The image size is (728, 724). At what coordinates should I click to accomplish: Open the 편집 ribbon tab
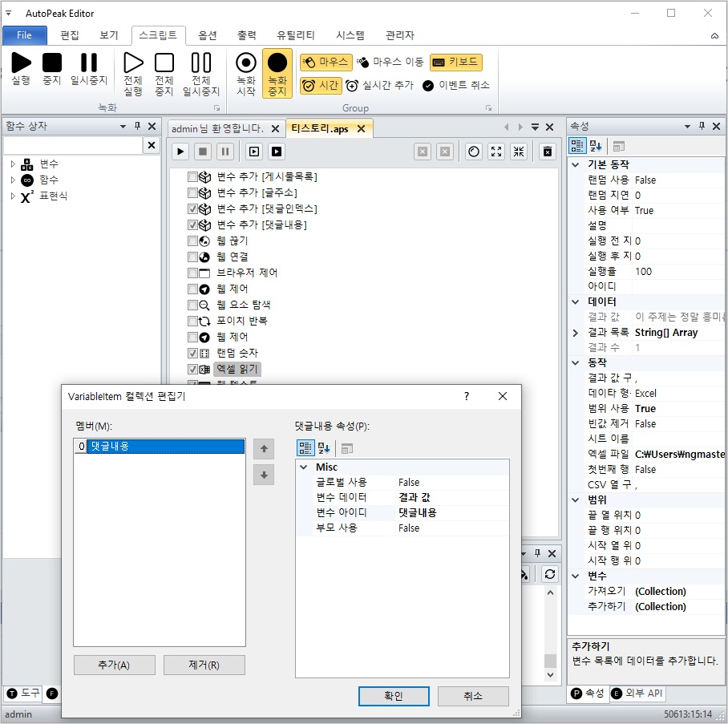(x=70, y=35)
